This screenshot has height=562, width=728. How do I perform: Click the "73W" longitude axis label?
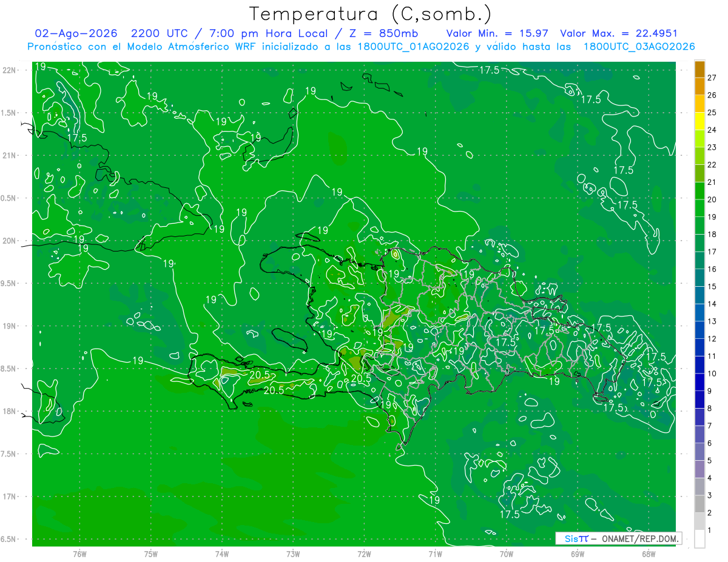point(293,554)
